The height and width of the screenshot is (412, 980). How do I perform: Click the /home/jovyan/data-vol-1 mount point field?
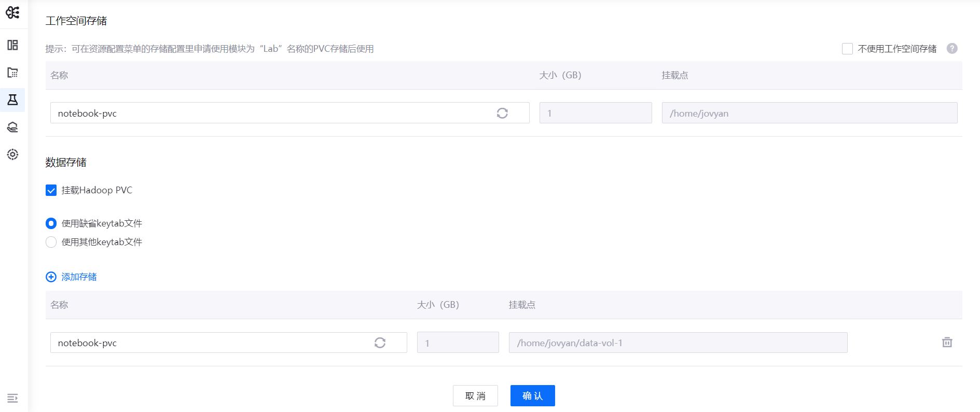coord(678,343)
